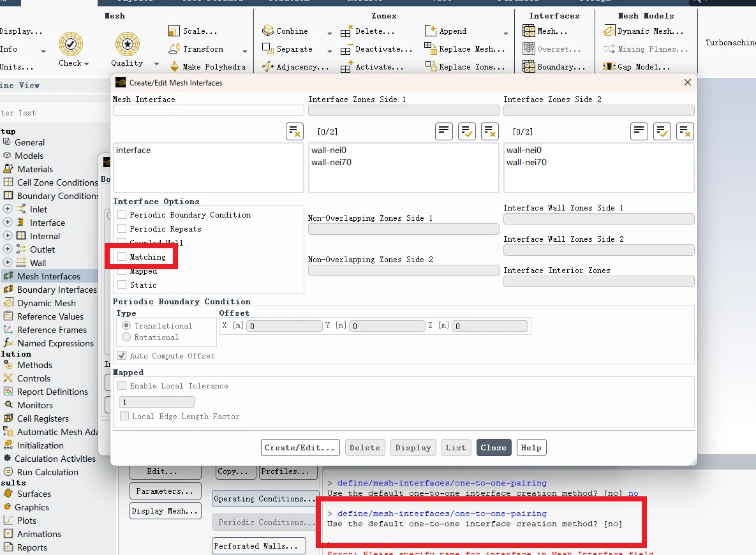Click Help button in dialog
Screen dimensions: 756x555
click(x=531, y=447)
